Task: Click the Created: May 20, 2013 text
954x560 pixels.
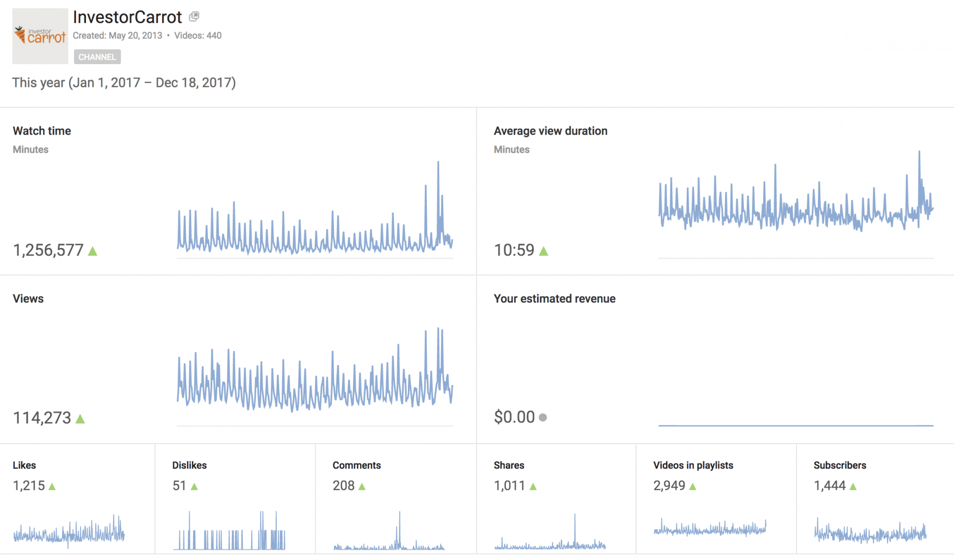Action: (x=117, y=35)
